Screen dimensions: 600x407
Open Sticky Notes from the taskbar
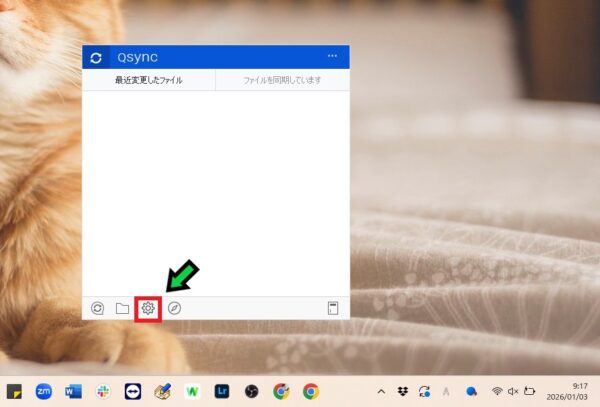pos(15,391)
